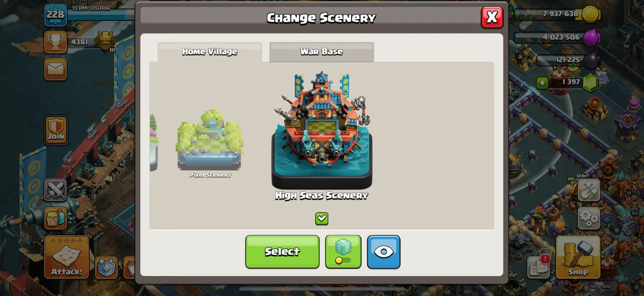Tap the crossed swords war icon
Viewport: 644px width, 296px height.
pos(55,190)
